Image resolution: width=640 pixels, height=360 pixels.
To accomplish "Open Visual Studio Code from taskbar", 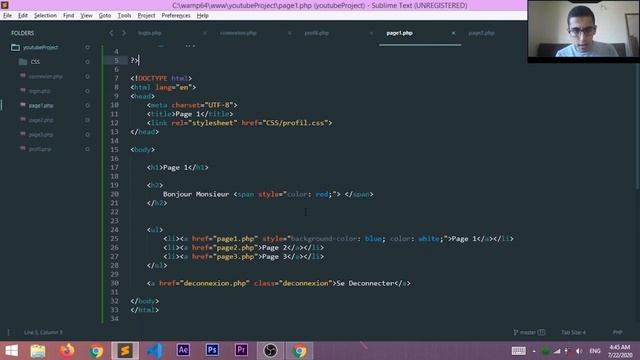I will click(x=155, y=351).
